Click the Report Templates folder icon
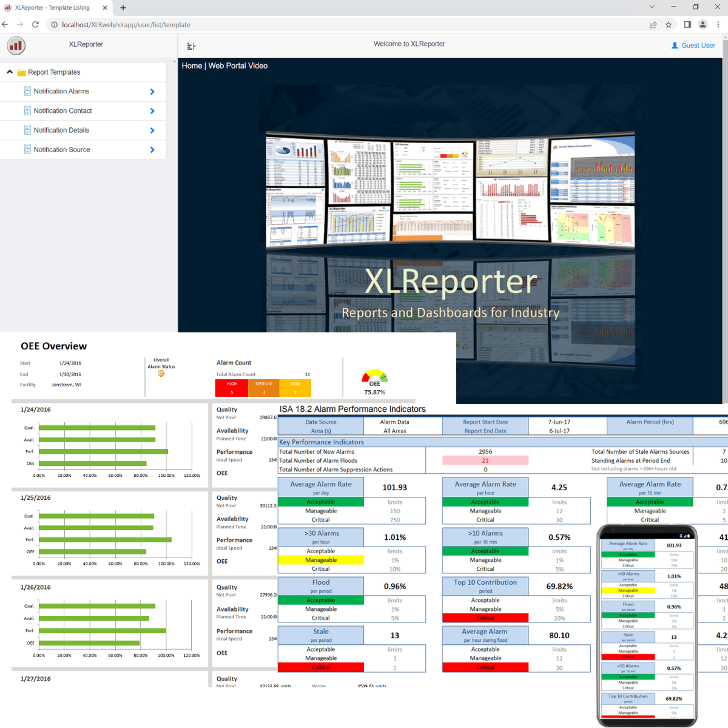Viewport: 728px width, 728px height. coord(22,72)
